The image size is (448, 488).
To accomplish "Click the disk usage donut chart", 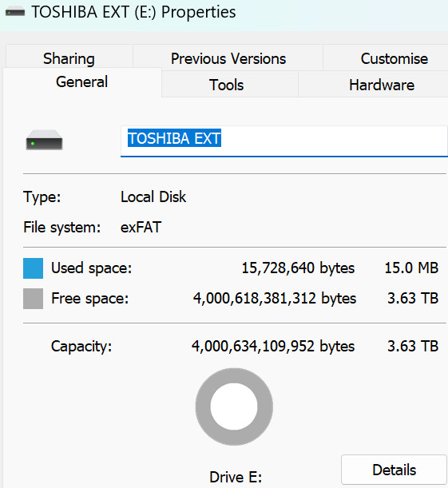I will coord(234,407).
